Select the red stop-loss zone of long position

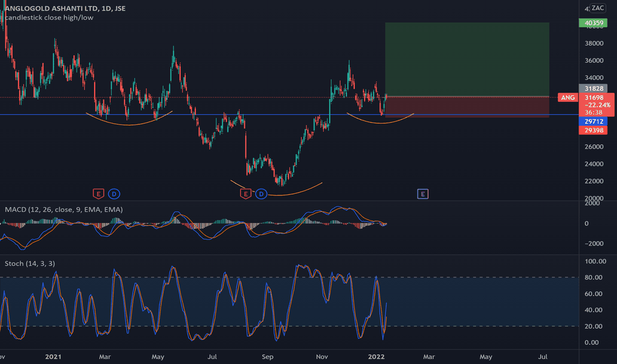coord(467,107)
